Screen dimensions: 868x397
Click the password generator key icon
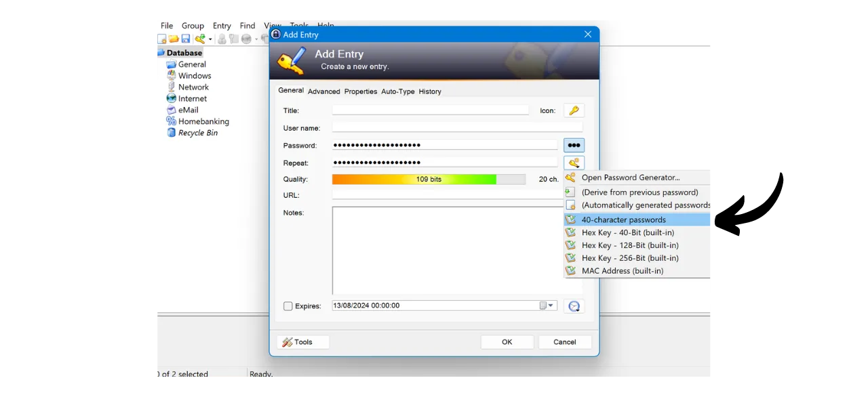coord(574,163)
